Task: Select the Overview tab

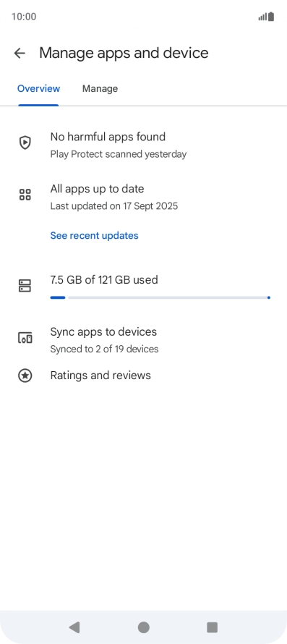Action: click(38, 89)
